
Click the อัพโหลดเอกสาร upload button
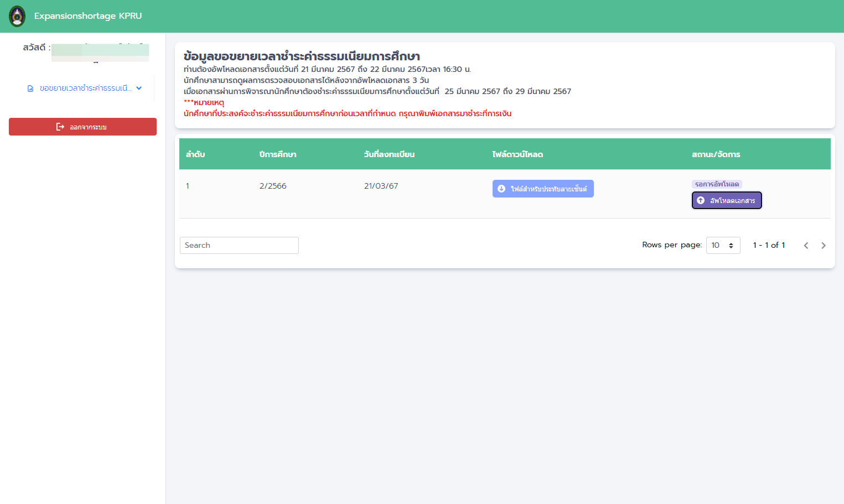click(x=727, y=200)
